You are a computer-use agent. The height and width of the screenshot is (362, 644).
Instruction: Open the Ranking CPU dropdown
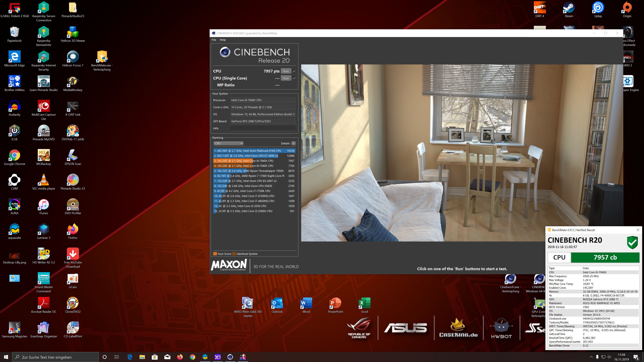[x=228, y=143]
